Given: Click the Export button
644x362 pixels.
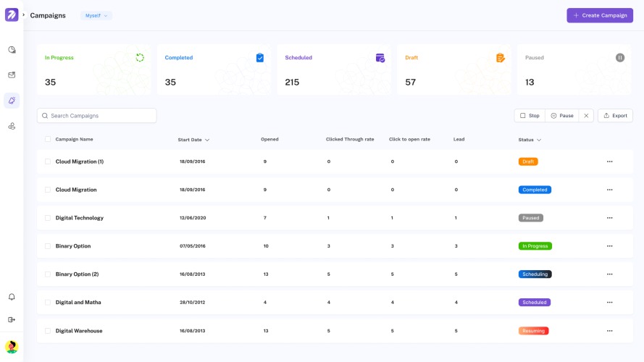Looking at the screenshot, I should 615,116.
